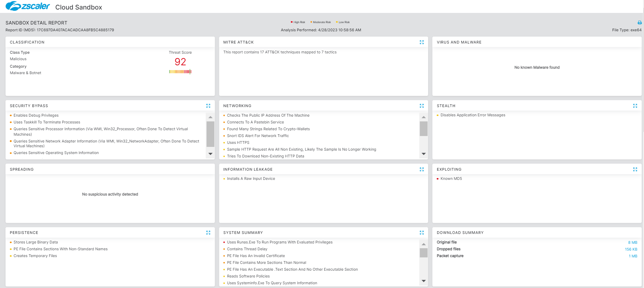
Task: Click the threat score gauge bar
Action: coord(180,72)
